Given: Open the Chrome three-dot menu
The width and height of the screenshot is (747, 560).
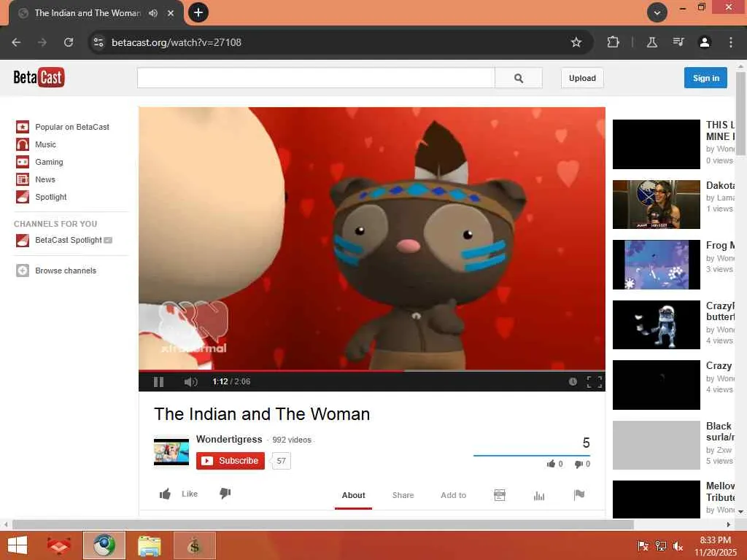Looking at the screenshot, I should point(731,42).
